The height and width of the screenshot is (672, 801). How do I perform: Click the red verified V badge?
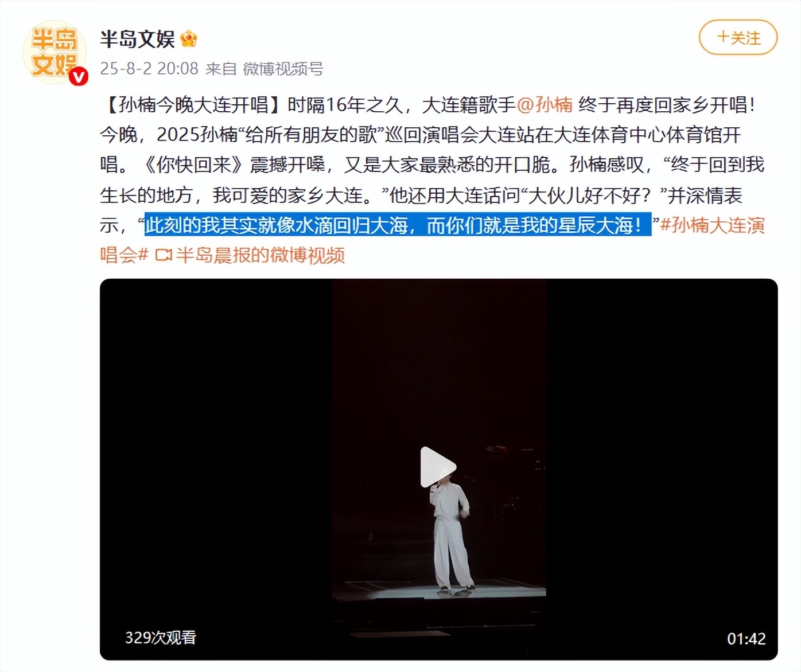click(79, 76)
